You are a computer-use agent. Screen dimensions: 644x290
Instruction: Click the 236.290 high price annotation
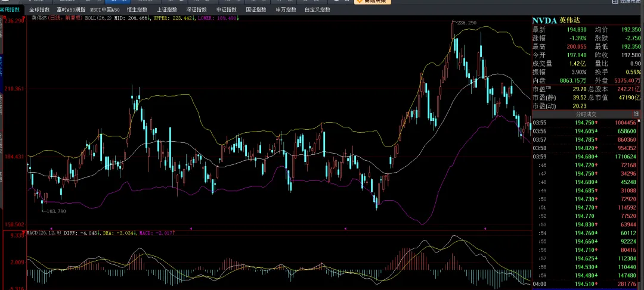(x=466, y=23)
